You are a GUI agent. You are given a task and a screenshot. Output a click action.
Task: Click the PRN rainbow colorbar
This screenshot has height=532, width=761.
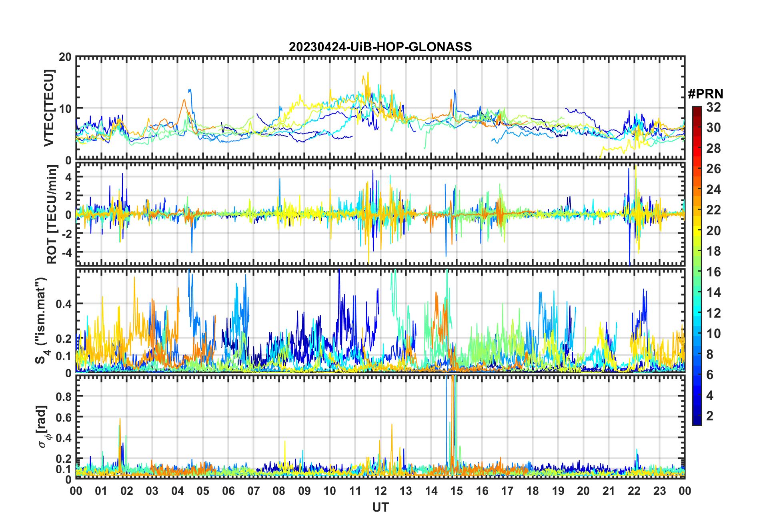697,266
